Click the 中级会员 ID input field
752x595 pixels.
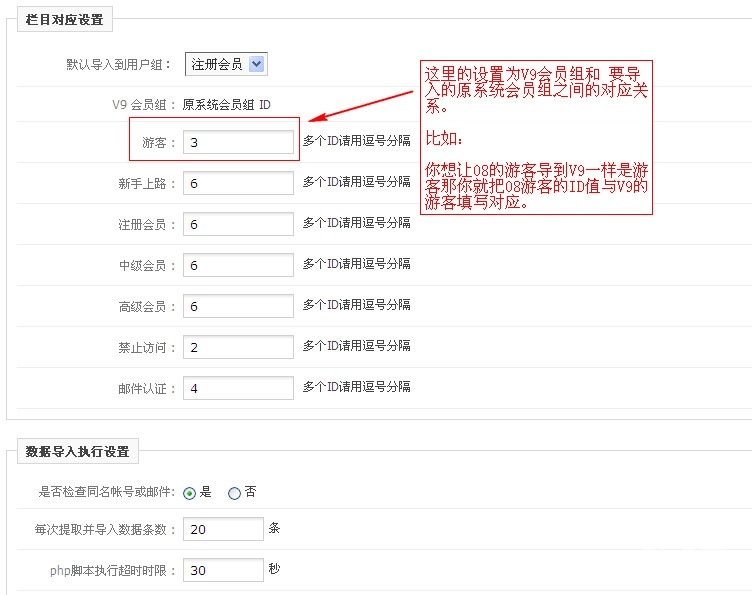pos(238,265)
